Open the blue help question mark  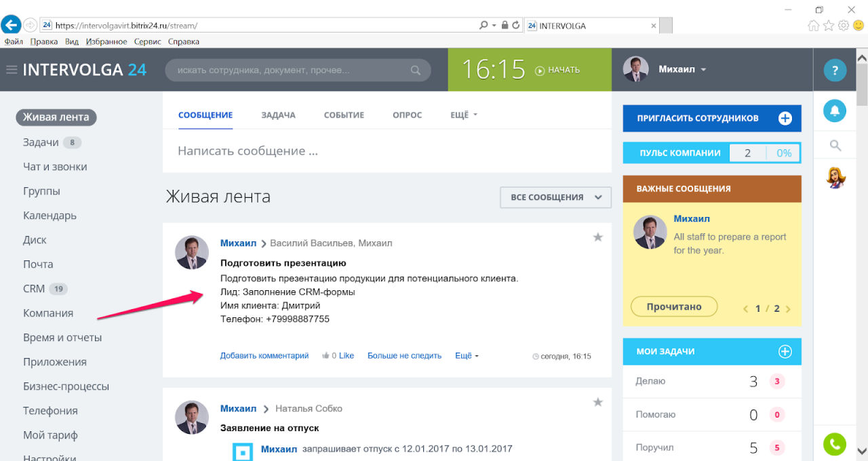point(835,70)
